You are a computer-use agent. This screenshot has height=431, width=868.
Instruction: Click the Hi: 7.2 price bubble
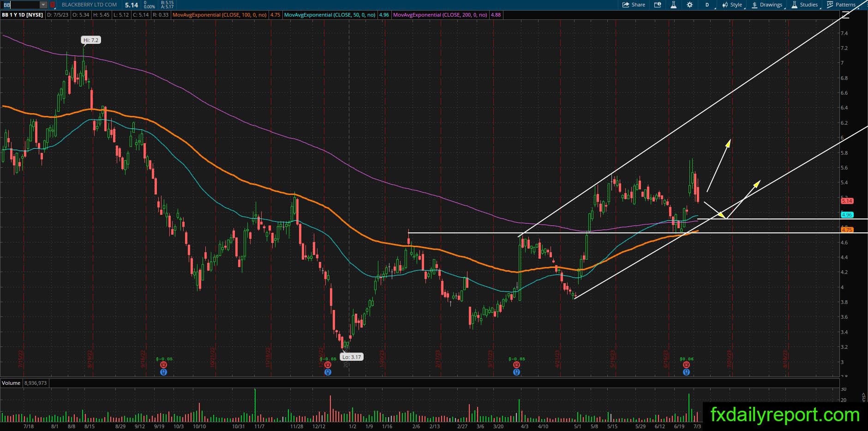(x=91, y=40)
